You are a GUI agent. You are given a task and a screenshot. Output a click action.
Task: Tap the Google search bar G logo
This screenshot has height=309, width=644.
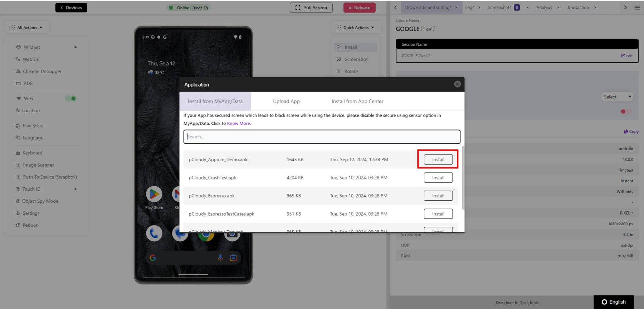(153, 258)
